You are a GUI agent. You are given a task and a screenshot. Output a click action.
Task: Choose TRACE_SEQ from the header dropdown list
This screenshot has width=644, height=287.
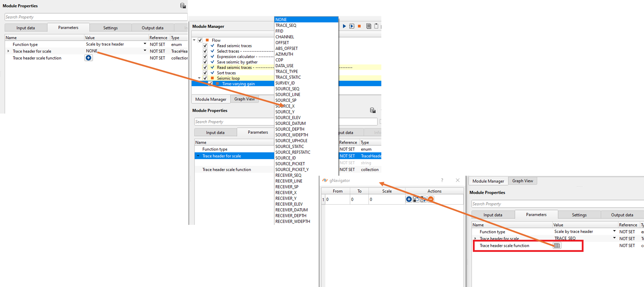(286, 25)
